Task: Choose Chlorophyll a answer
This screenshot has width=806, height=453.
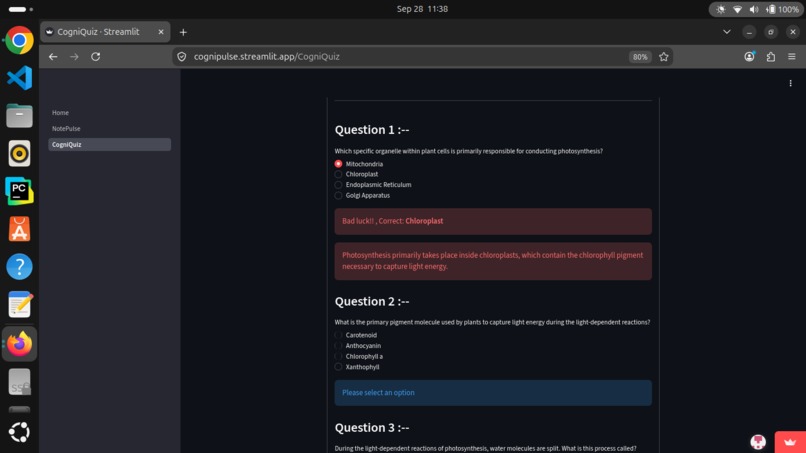Action: (359, 356)
